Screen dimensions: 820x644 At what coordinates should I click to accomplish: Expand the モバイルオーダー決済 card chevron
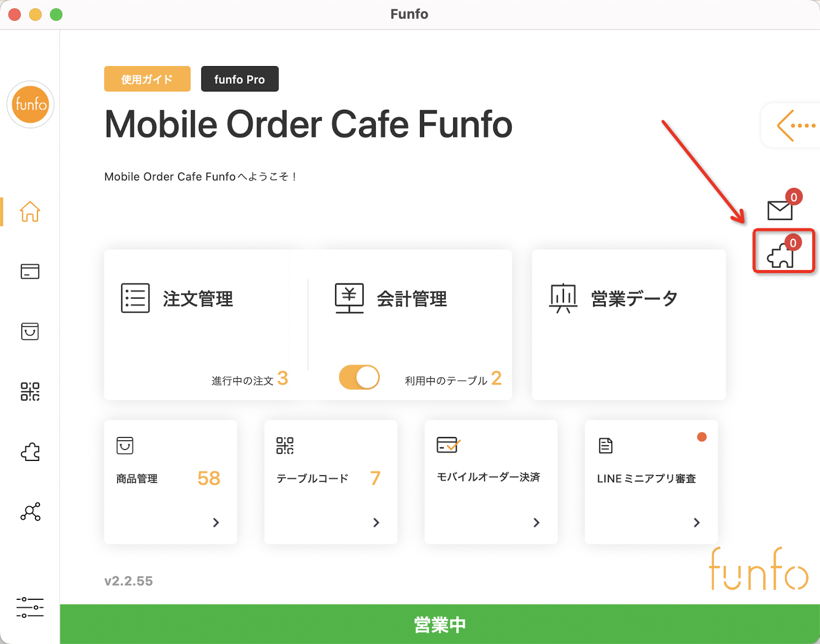[536, 522]
